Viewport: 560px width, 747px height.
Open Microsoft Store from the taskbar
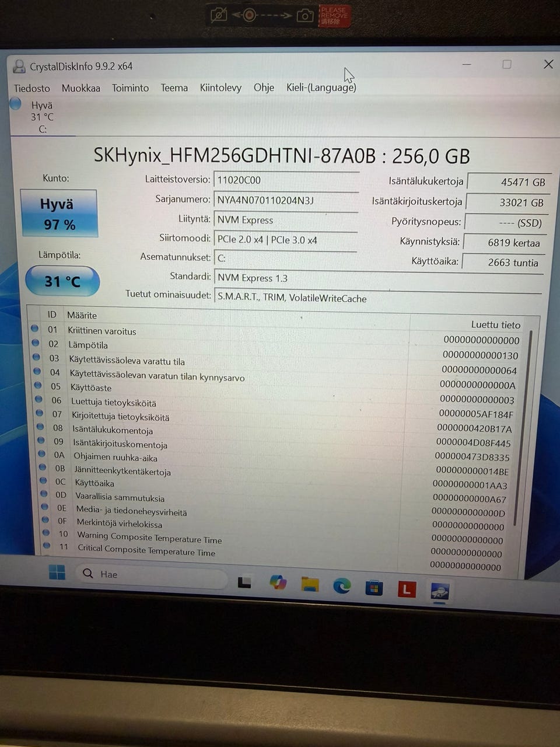tap(374, 587)
